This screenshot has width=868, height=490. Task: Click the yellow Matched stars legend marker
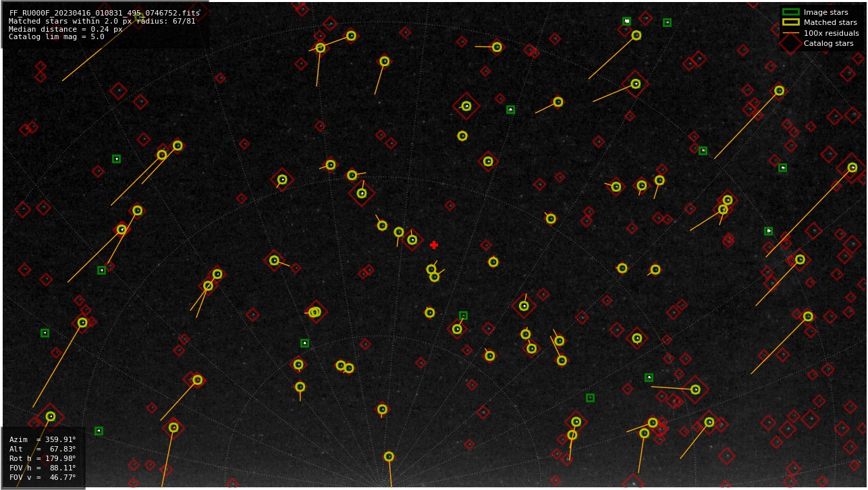click(x=790, y=22)
